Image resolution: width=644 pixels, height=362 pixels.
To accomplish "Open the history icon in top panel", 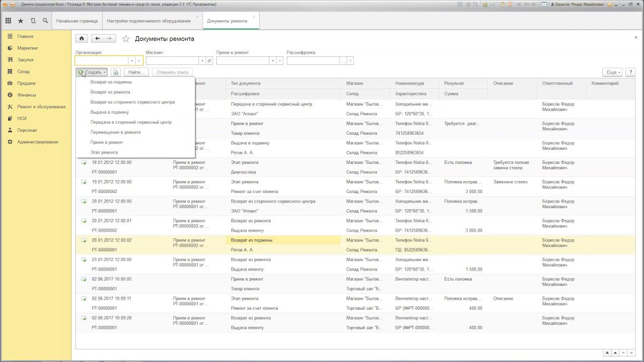I will pyautogui.click(x=33, y=21).
